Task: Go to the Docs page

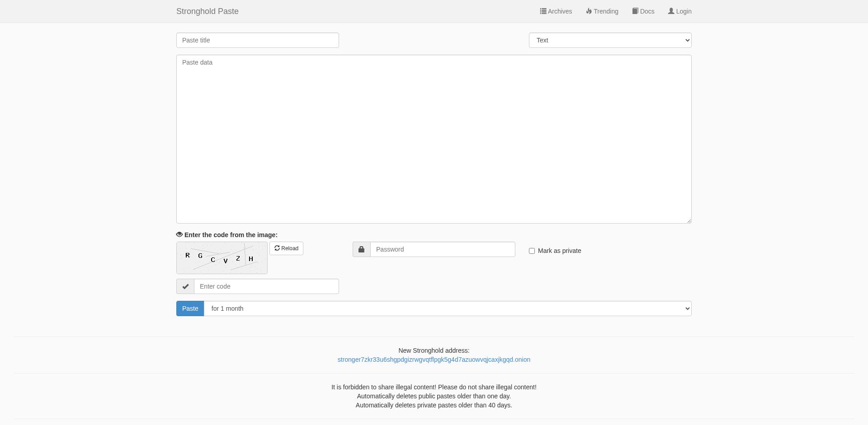Action: 646,11
